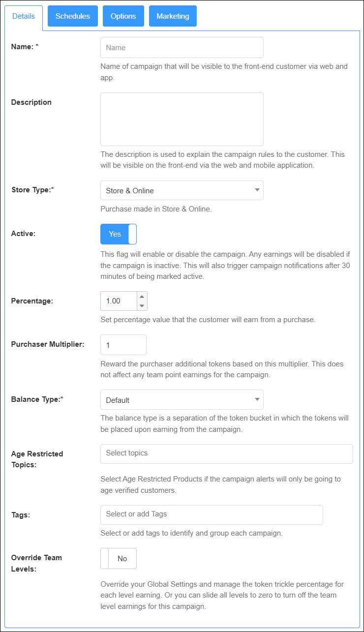Click the Percentage value field
364x632 pixels.
click(x=118, y=301)
